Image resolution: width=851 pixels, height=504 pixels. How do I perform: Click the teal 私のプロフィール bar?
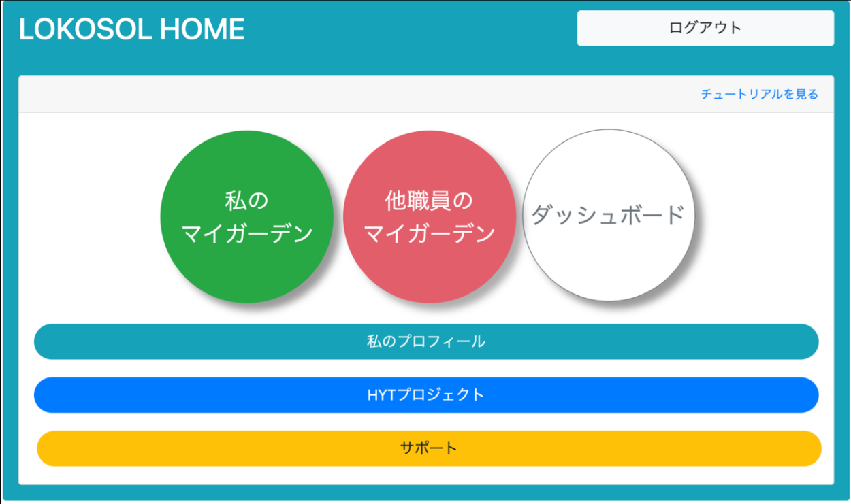(426, 341)
